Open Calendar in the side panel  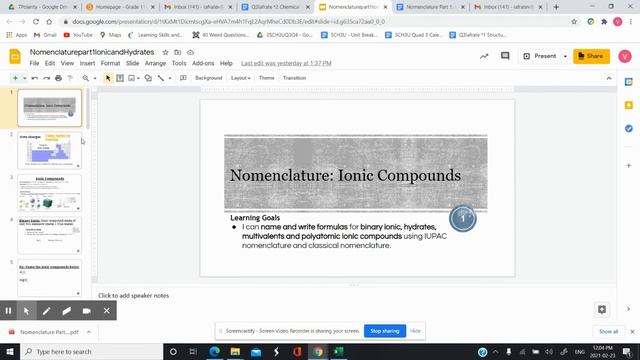click(x=629, y=82)
